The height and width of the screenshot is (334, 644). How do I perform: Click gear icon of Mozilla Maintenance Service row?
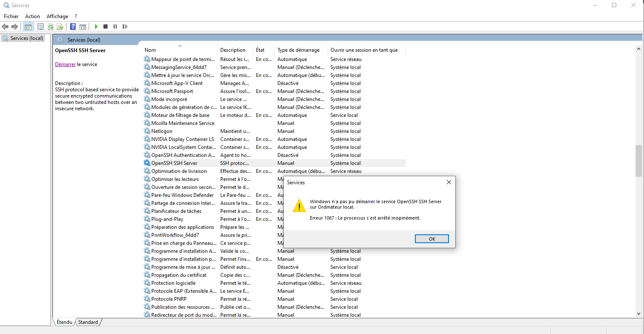coord(147,123)
